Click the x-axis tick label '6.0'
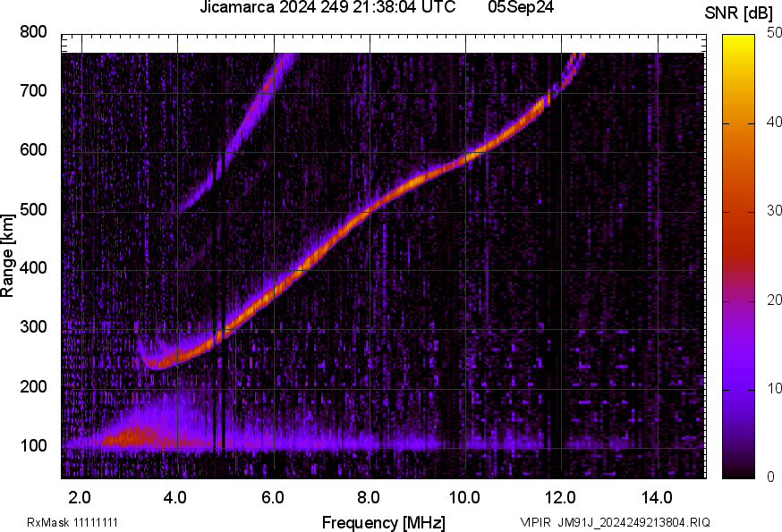 pos(272,498)
